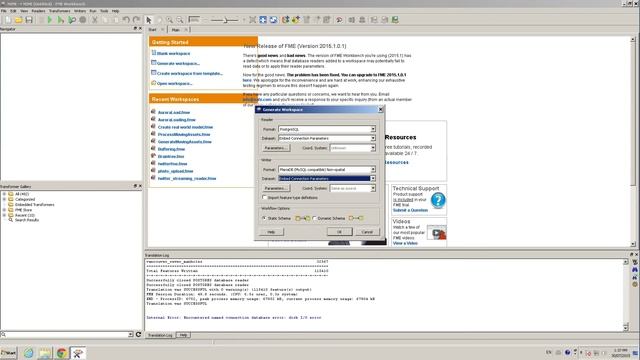Click the last green toolbar icon
The image size is (640, 360).
click(x=395, y=20)
